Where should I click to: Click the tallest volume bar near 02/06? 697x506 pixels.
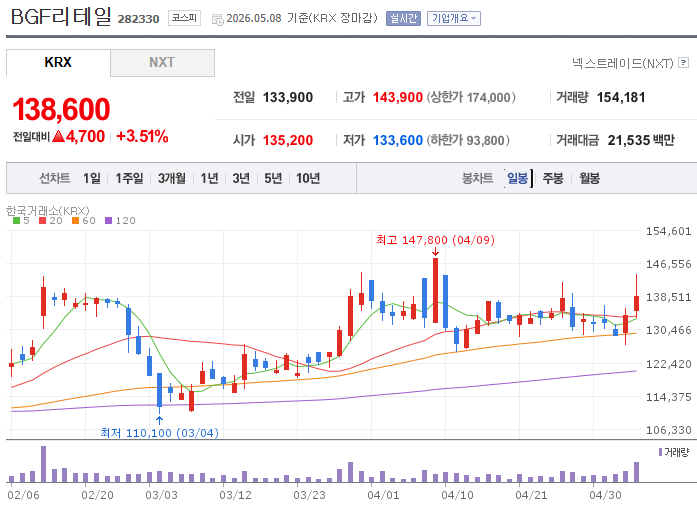click(44, 464)
